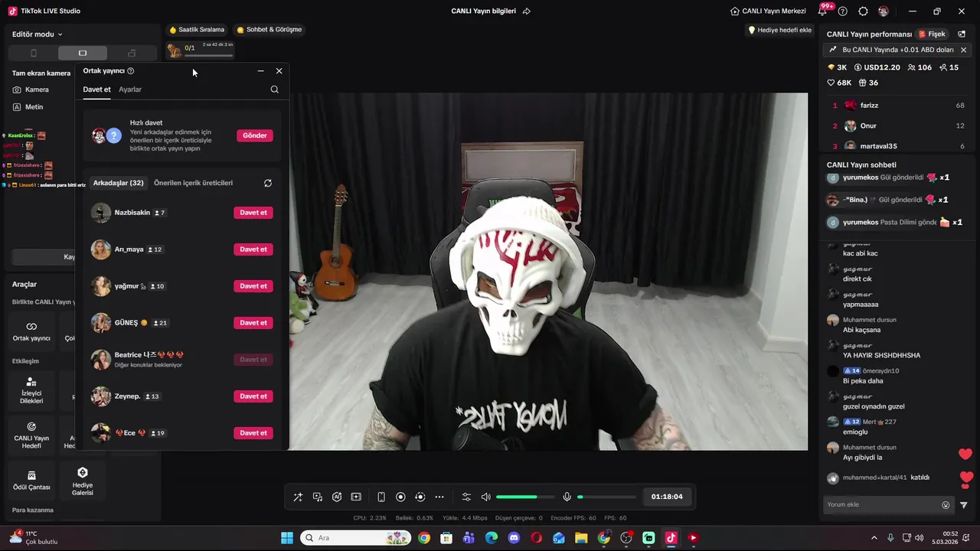Open CANLI Yayın bilgileri title
This screenshot has height=551, width=980.
483,11
